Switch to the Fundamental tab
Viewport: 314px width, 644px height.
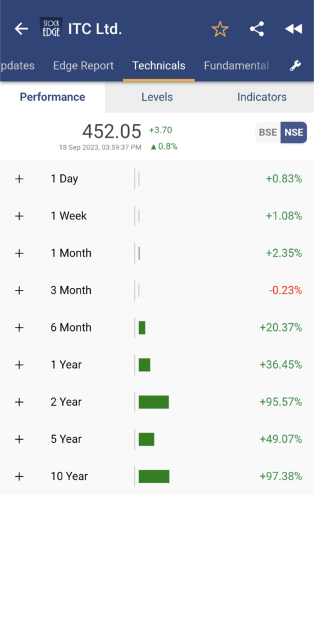point(237,65)
